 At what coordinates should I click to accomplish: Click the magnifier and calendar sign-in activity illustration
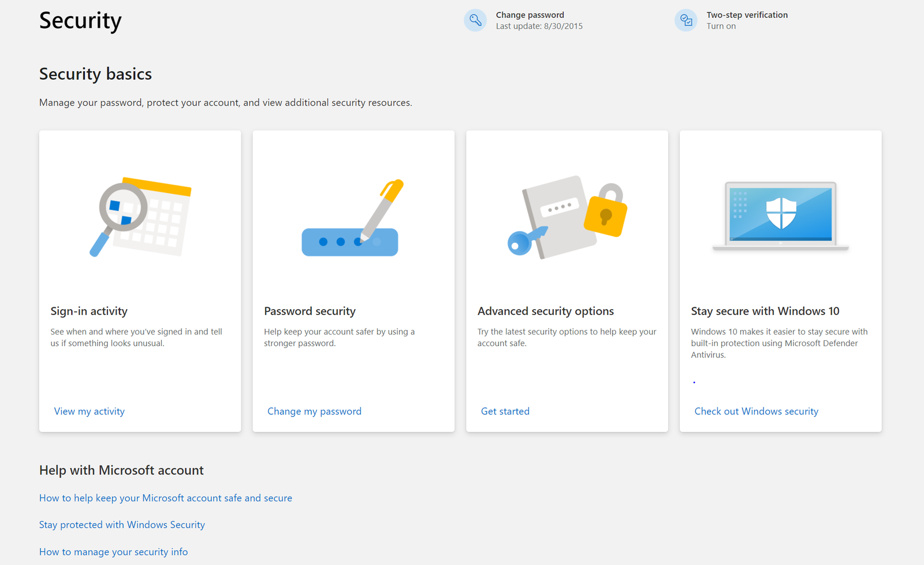[140, 217]
